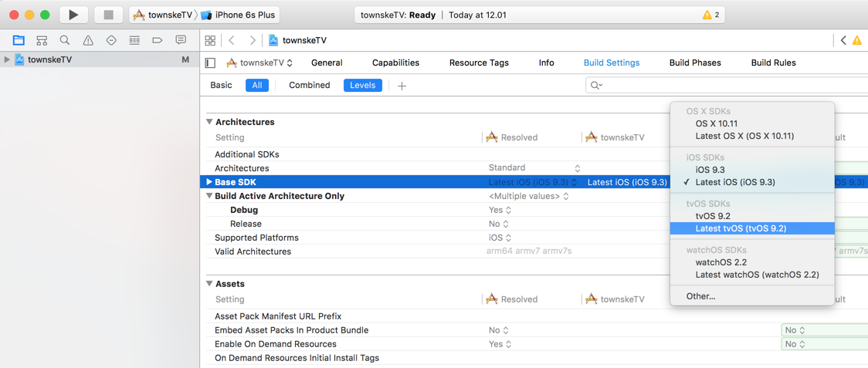868x368 pixels.
Task: Open the Project navigator folder icon
Action: (x=19, y=40)
